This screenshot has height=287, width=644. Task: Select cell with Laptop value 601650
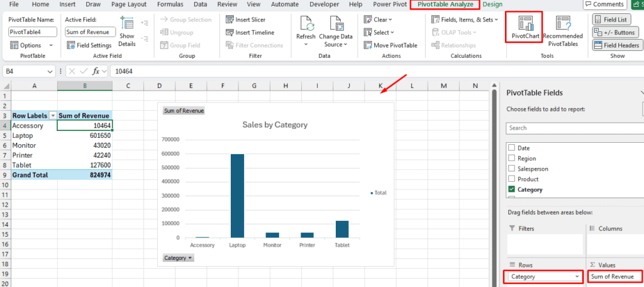85,135
